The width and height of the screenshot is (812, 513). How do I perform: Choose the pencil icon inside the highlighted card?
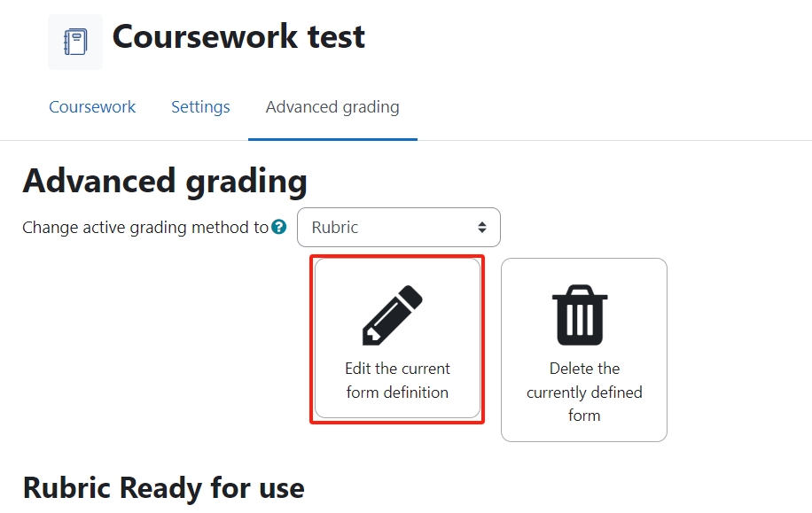pos(396,312)
